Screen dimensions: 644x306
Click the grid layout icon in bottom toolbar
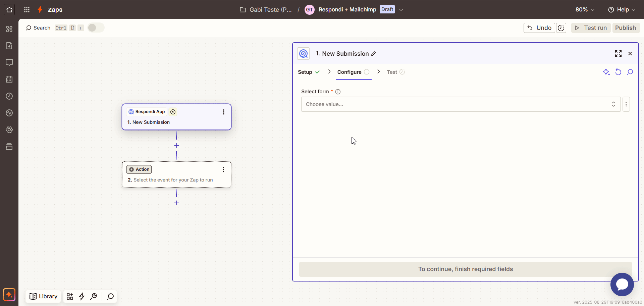pyautogui.click(x=70, y=296)
